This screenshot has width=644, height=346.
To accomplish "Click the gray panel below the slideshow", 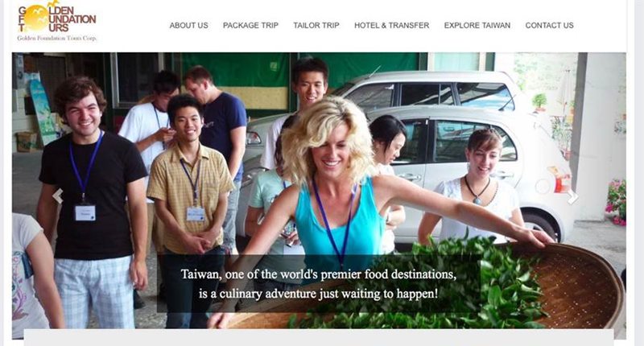I will point(319,337).
